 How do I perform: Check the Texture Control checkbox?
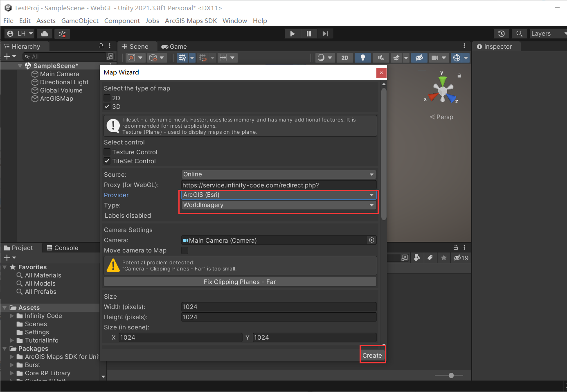click(x=107, y=152)
